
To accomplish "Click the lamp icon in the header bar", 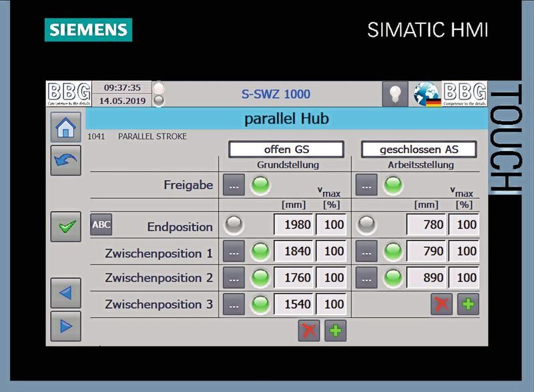I will (395, 93).
